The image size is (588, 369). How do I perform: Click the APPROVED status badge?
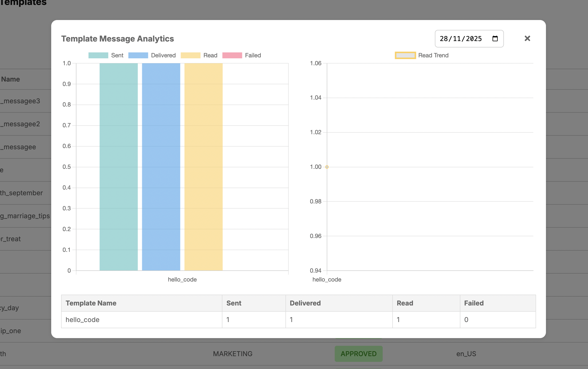click(358, 354)
